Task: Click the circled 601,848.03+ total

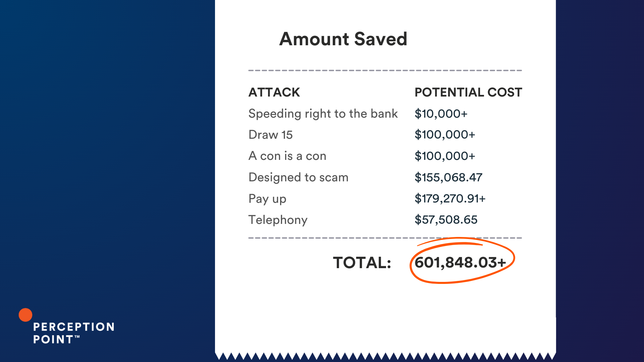Action: tap(460, 262)
